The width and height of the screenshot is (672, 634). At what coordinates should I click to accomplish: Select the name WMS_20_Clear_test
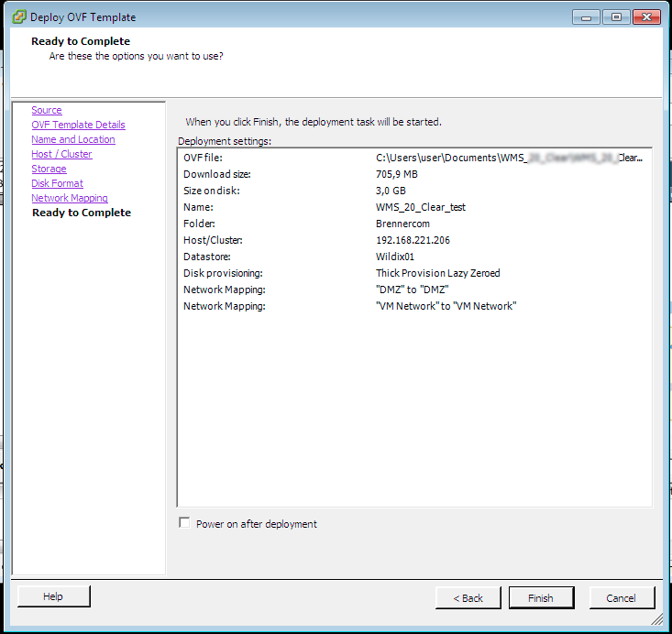[421, 207]
